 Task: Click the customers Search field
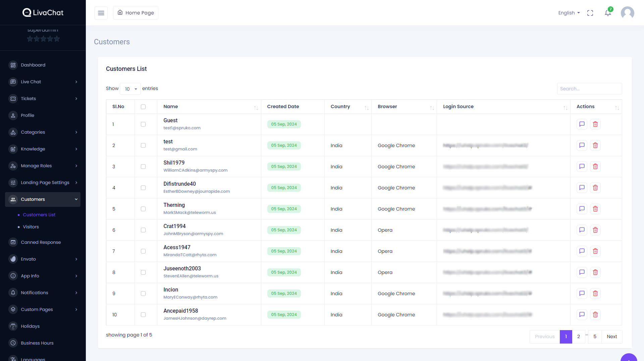coord(589,89)
